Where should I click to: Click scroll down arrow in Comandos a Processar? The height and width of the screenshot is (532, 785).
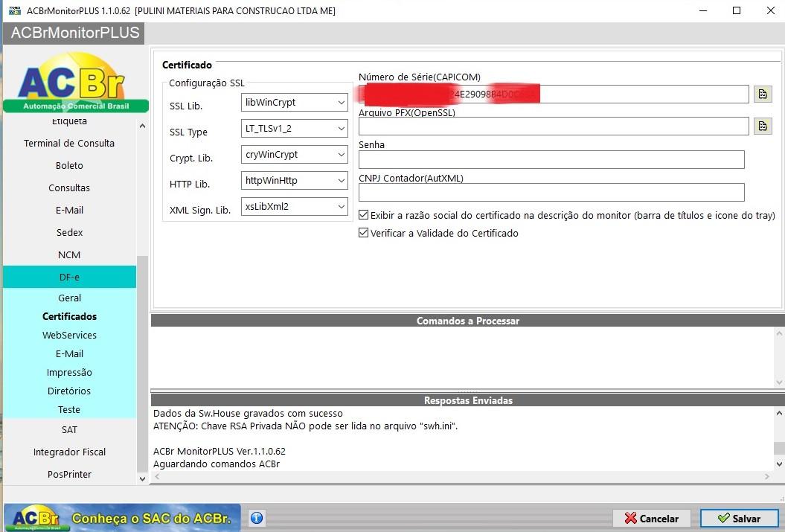[779, 382]
